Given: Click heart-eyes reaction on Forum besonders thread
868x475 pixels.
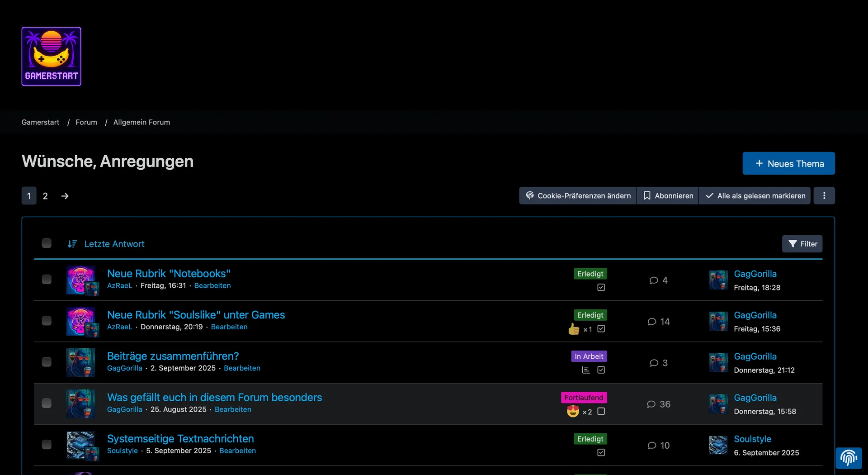Looking at the screenshot, I should pos(573,411).
